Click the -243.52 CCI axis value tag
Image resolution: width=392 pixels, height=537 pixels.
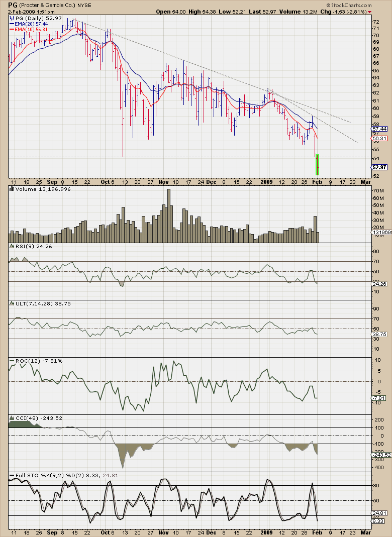tap(381, 455)
